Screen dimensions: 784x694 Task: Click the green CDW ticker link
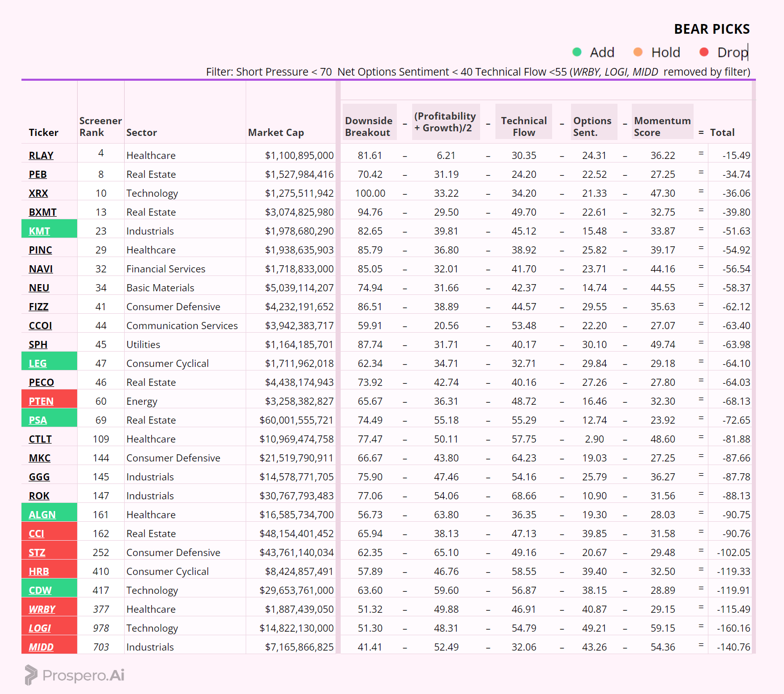40,590
